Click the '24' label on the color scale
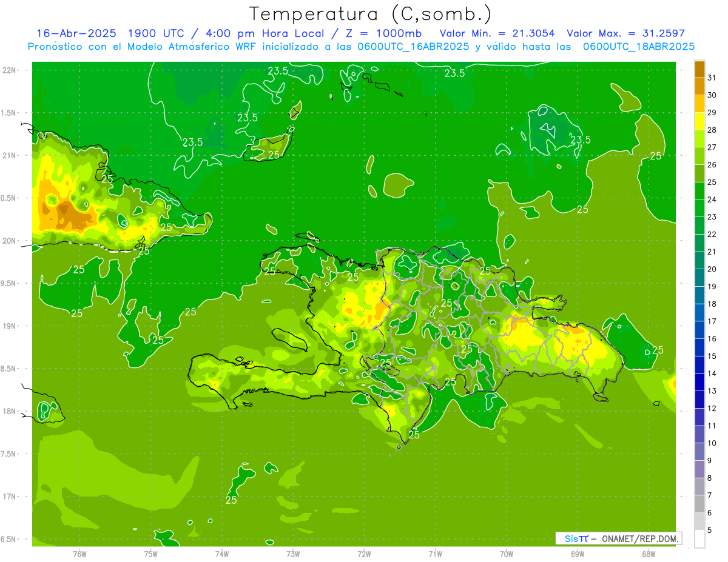The height and width of the screenshot is (562, 728). tap(712, 199)
